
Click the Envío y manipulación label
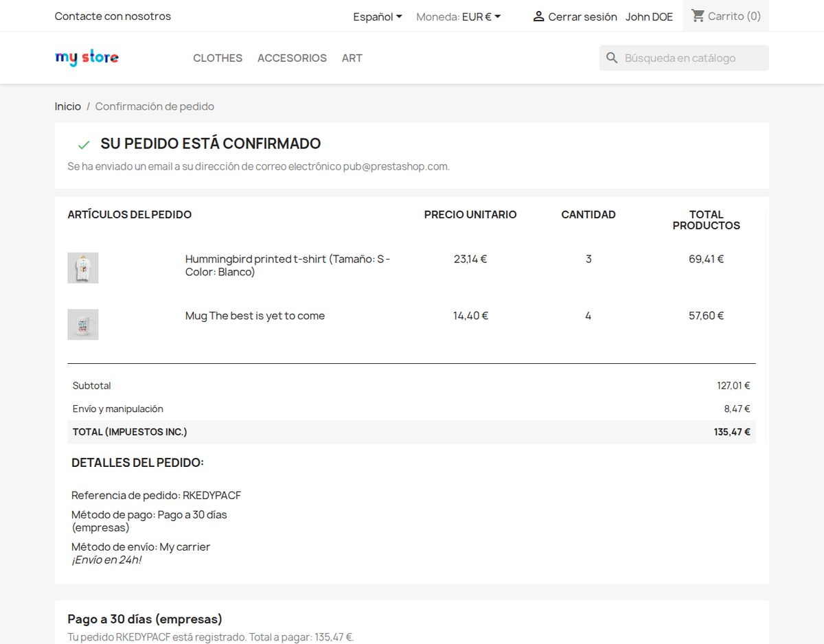(x=118, y=409)
